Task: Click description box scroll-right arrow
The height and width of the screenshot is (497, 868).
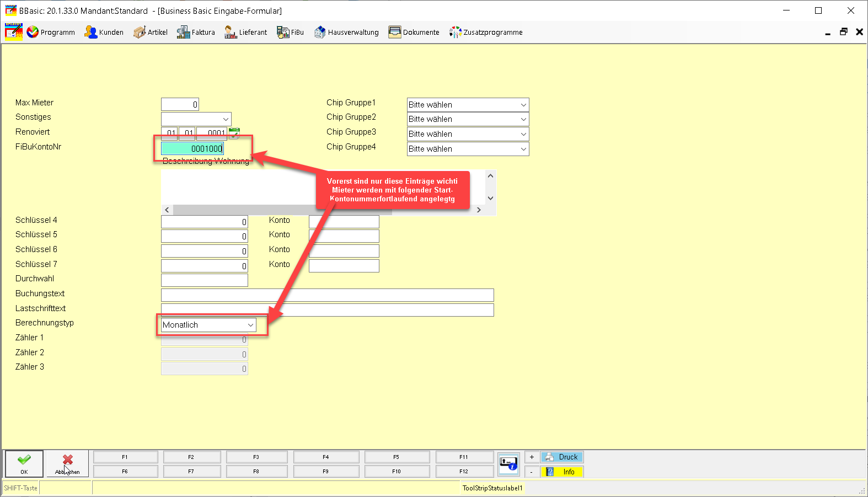Action: pos(479,210)
